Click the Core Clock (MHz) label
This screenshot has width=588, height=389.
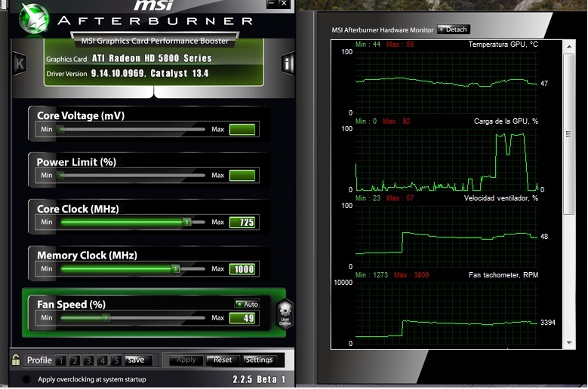[x=78, y=209]
